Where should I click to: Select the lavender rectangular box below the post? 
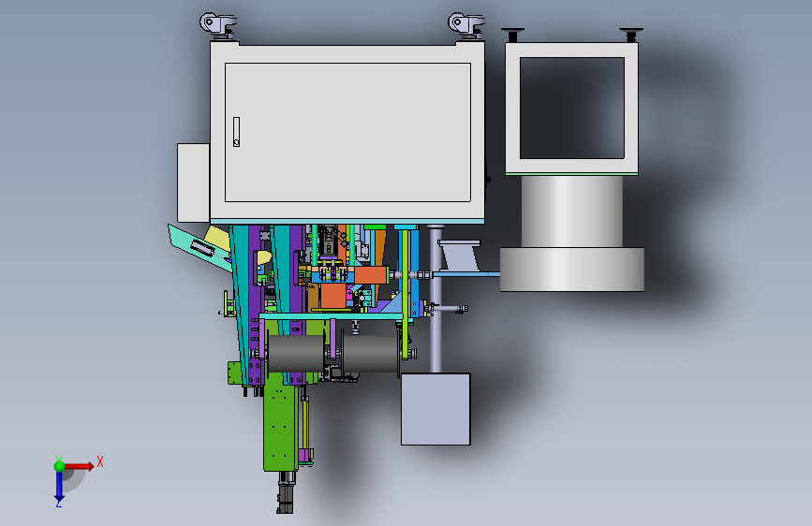[436, 409]
